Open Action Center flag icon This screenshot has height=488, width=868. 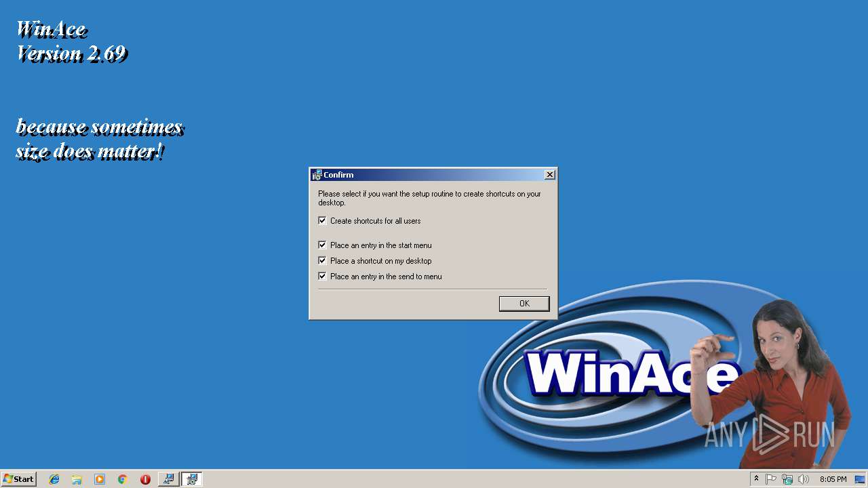[771, 479]
